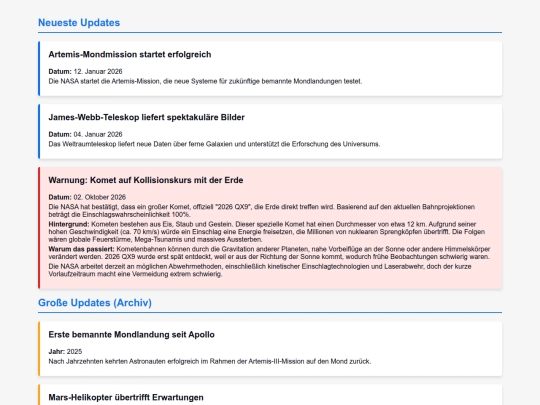
Task: Open 'Erste bemannte Mondlandung seit Apollo' title
Action: (132, 335)
